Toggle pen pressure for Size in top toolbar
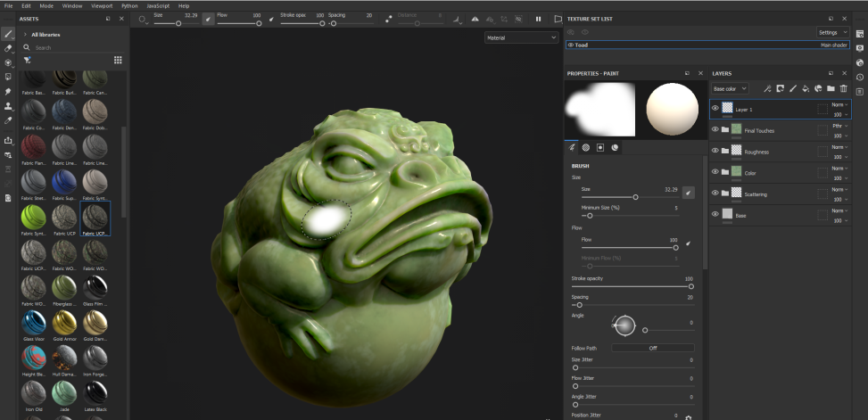 coord(208,19)
